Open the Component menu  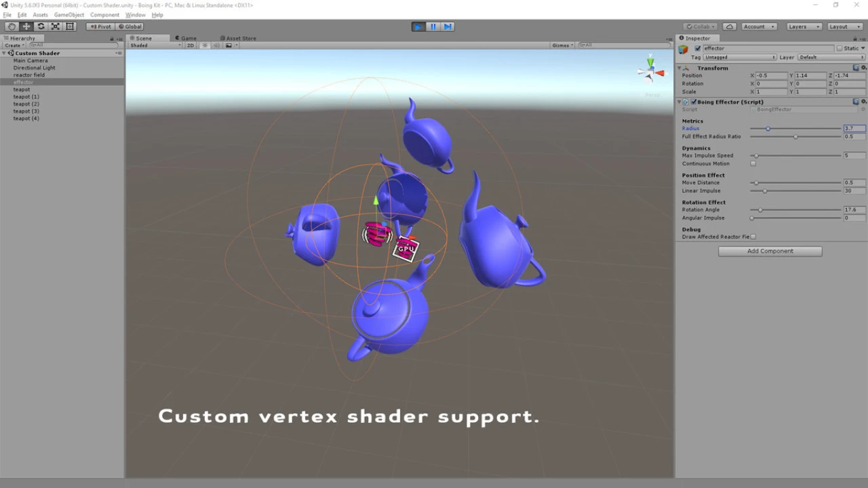click(x=104, y=15)
